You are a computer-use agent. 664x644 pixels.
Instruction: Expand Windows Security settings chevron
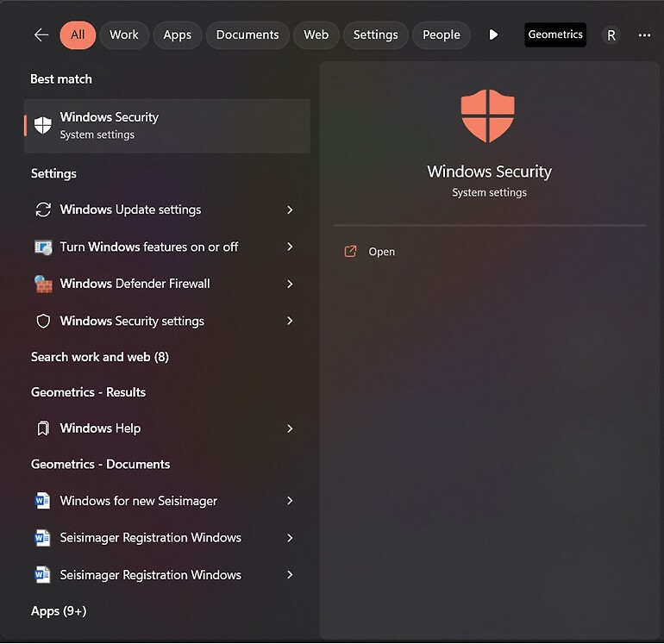tap(290, 321)
